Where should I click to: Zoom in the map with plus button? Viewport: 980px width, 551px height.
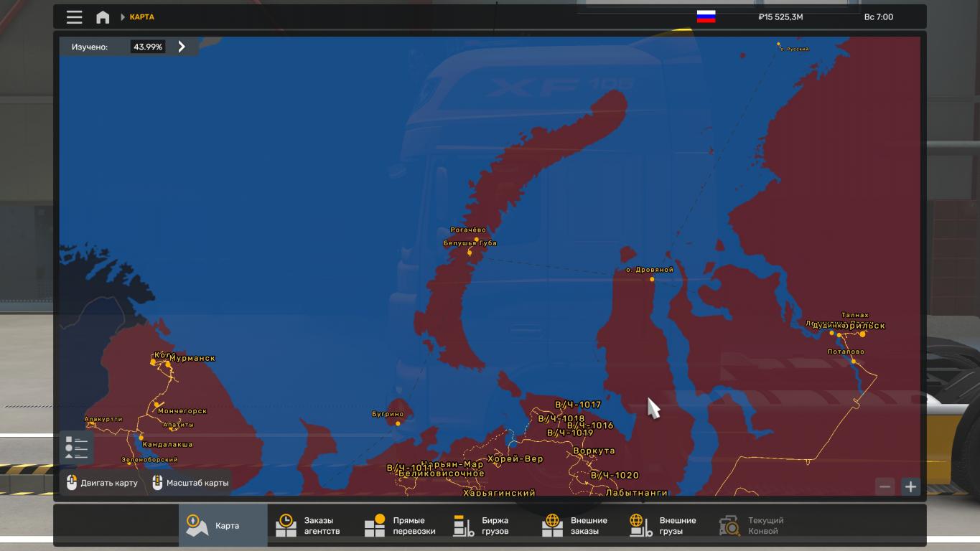tap(910, 486)
